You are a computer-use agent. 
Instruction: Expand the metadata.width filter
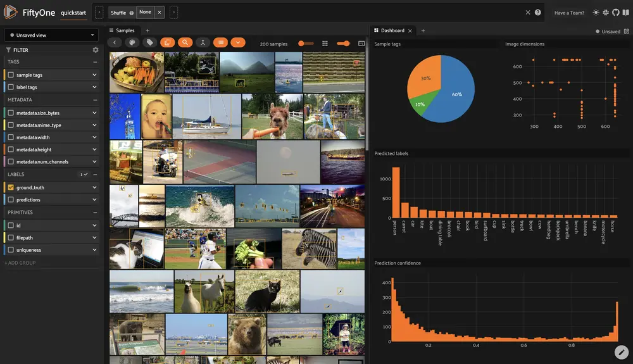(x=94, y=137)
